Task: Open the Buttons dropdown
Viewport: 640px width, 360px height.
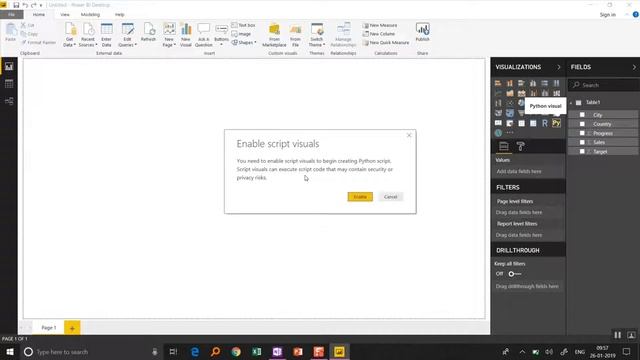Action: [221, 35]
